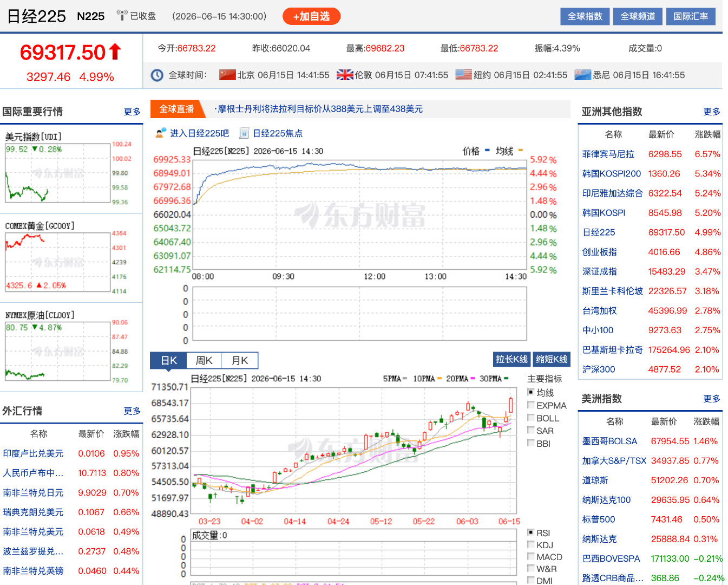Click the signal tower icon beside 已收盘
The width and height of the screenshot is (728, 585).
tap(122, 16)
